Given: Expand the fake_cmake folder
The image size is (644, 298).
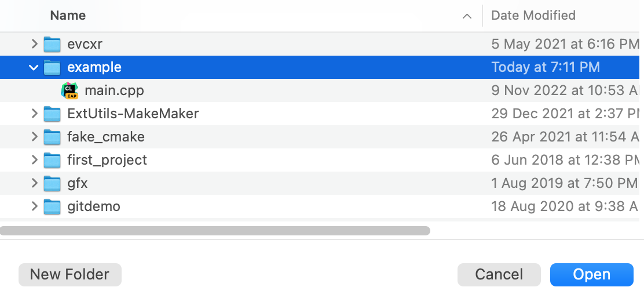Looking at the screenshot, I should pos(35,137).
